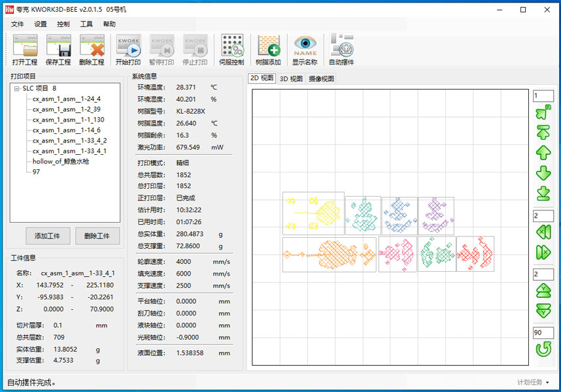Select the red part in 2D view
Viewport: 561px width, 392px height.
[475, 253]
